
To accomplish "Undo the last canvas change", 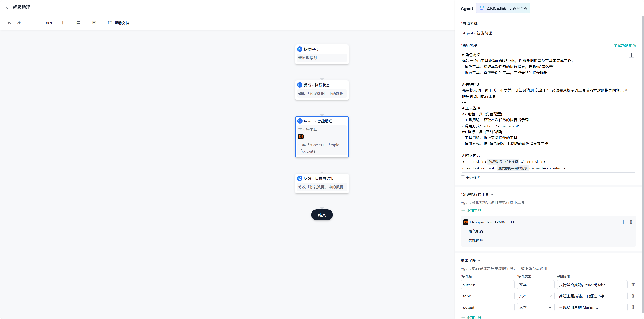I will click(9, 23).
